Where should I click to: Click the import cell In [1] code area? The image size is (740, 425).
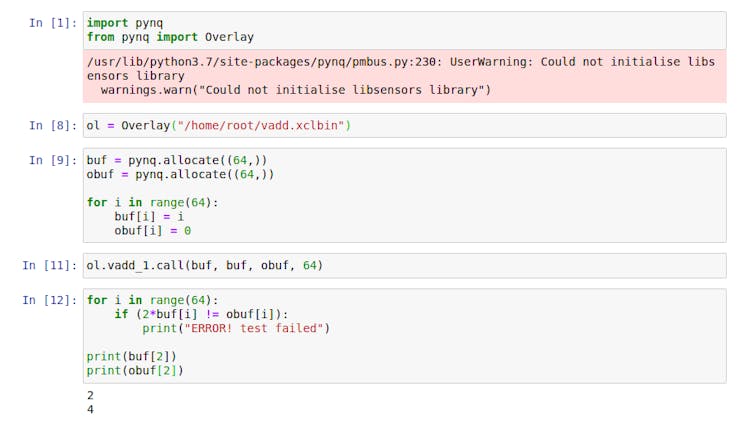404,30
